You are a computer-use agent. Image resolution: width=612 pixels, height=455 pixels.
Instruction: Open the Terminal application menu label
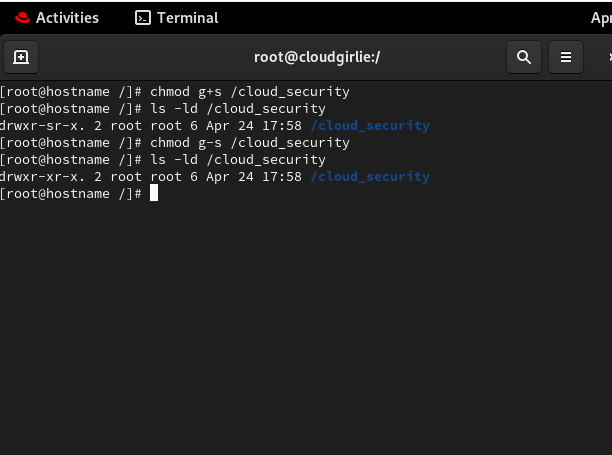[187, 18]
